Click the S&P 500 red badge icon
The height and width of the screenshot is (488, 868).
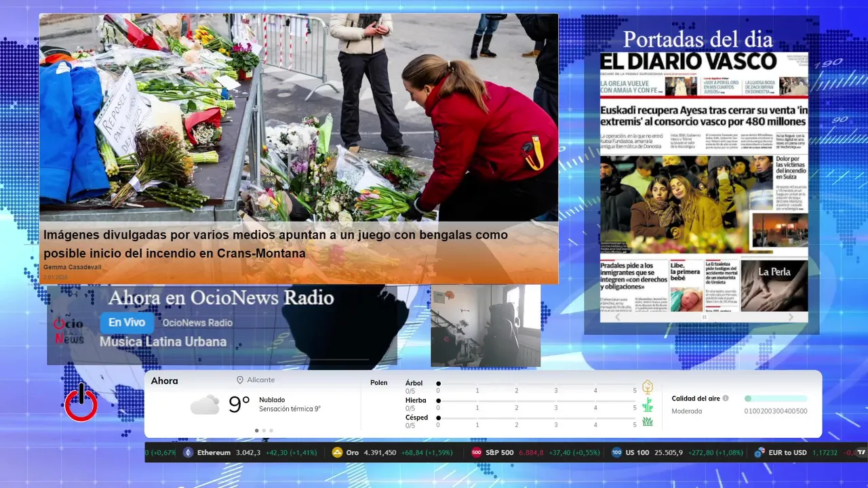(477, 453)
